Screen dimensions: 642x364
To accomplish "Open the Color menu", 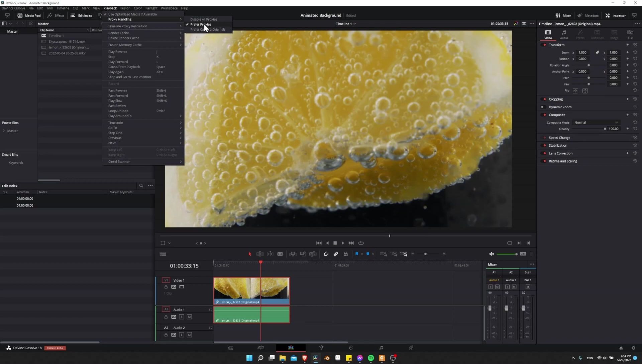I will pos(138,8).
